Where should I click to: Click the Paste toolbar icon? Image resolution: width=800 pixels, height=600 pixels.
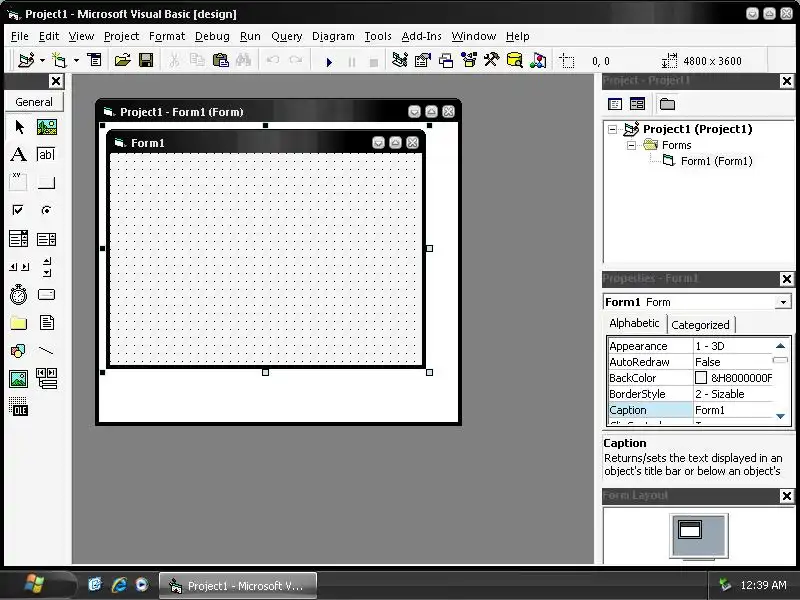point(220,61)
